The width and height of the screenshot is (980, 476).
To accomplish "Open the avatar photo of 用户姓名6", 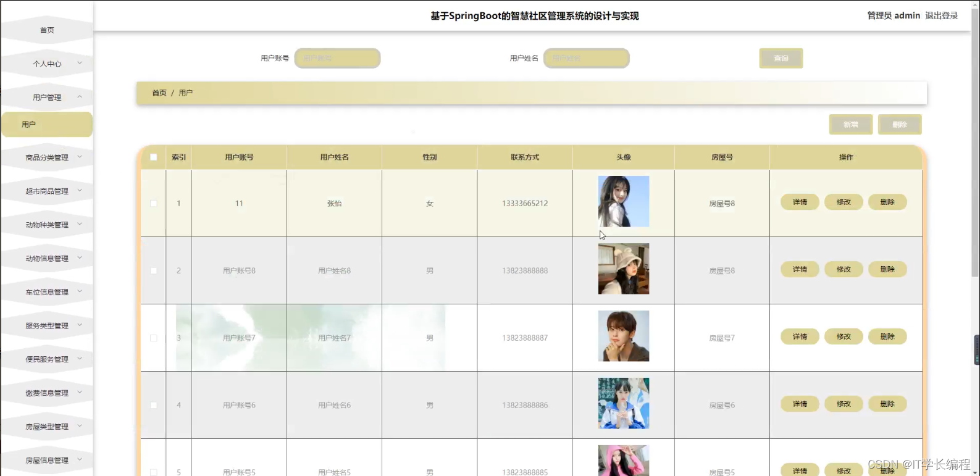I will [624, 403].
